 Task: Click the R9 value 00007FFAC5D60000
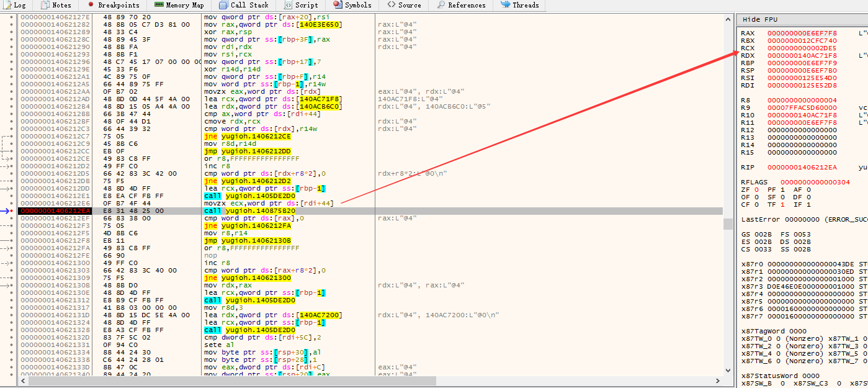802,107
